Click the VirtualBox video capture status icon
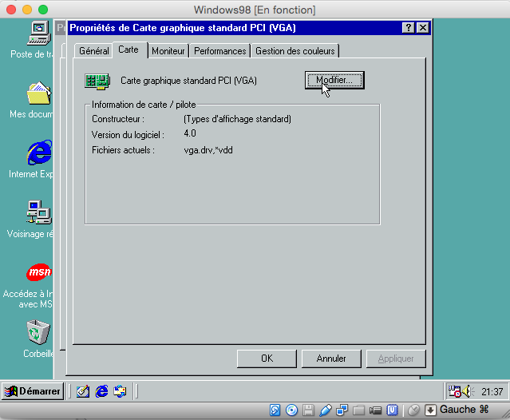 [x=375, y=410]
